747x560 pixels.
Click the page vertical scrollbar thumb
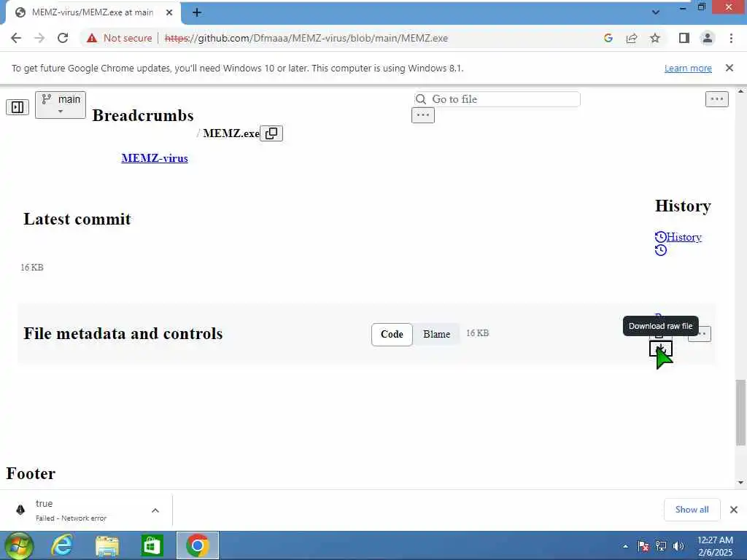(740, 413)
